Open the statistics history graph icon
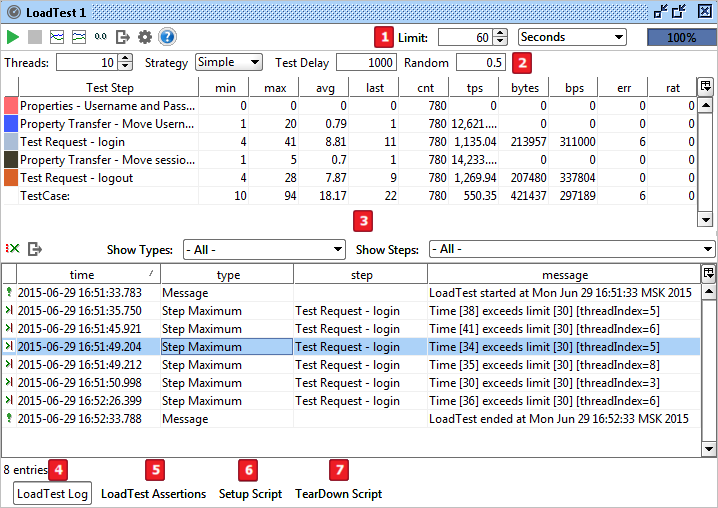Image resolution: width=718 pixels, height=508 pixels. (x=79, y=37)
